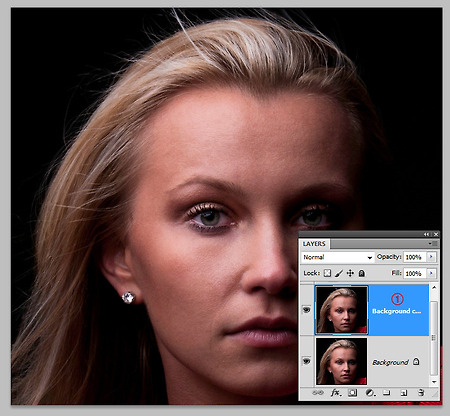Open the Normal blend mode dropdown
Screen dimensions: 450x416
(x=337, y=257)
